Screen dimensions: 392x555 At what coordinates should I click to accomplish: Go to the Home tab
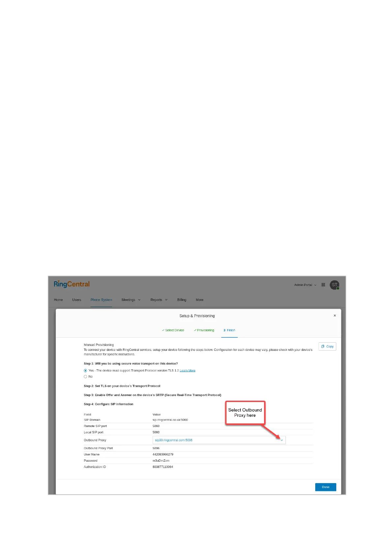[58, 300]
